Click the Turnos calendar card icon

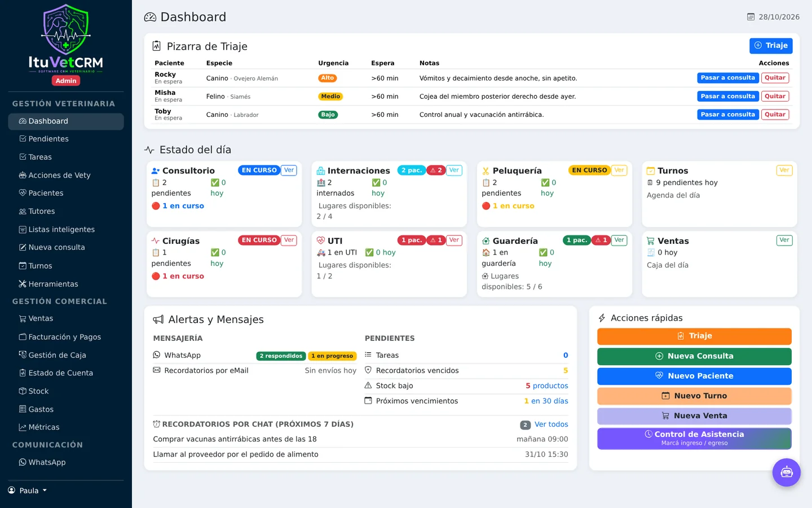(651, 170)
